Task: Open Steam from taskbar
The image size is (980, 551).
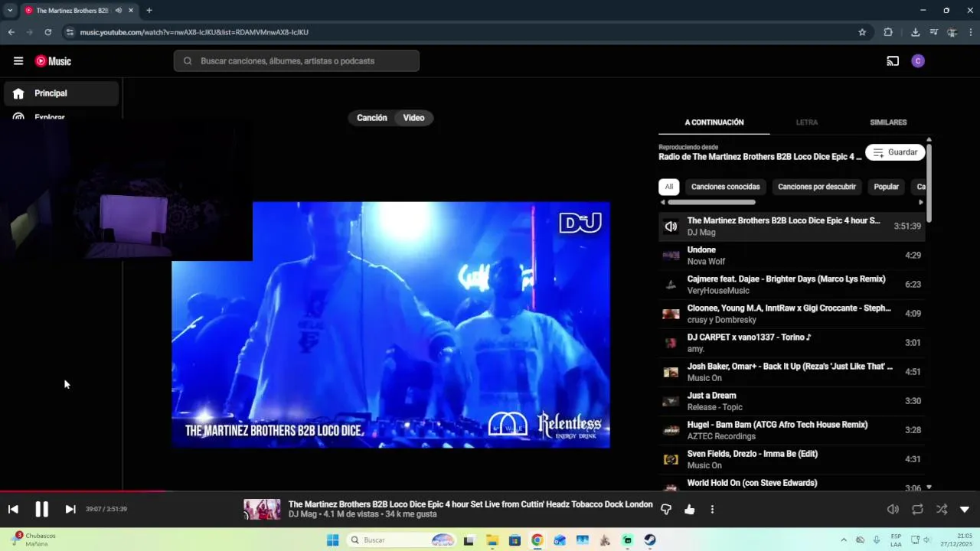Action: 650,540
